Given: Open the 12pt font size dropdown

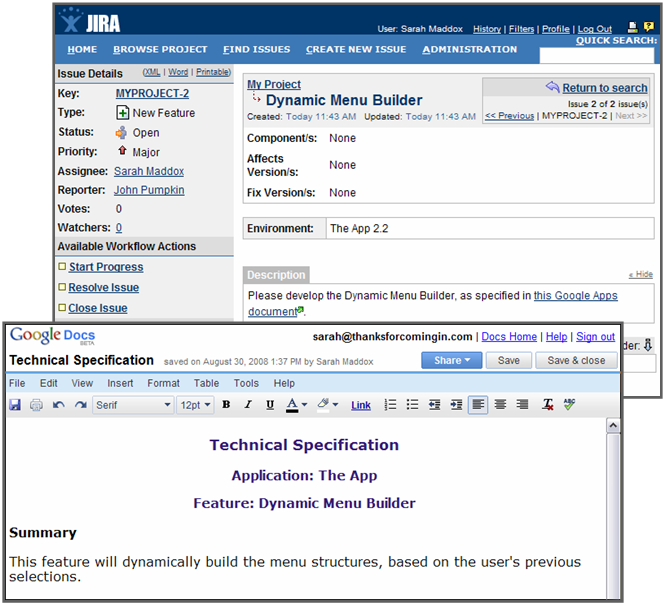Looking at the screenshot, I should tap(195, 405).
